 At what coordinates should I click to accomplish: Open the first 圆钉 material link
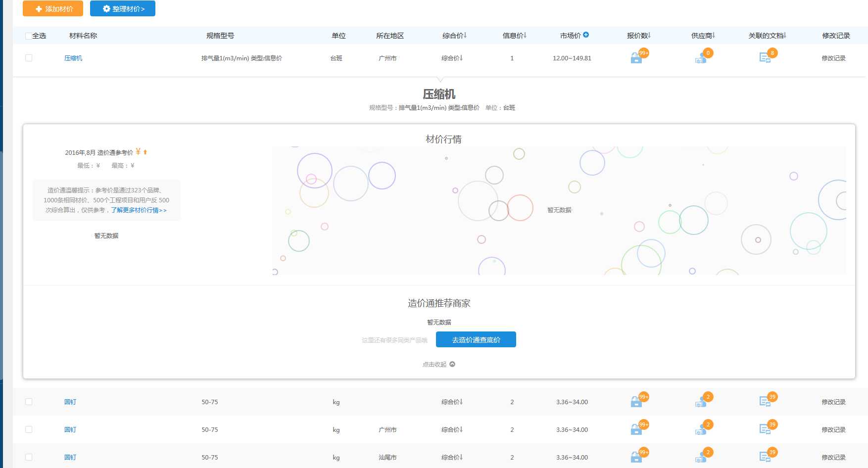tap(70, 402)
